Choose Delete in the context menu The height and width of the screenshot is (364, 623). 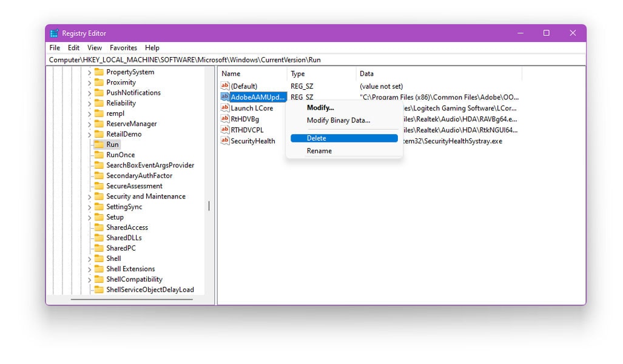coord(344,138)
